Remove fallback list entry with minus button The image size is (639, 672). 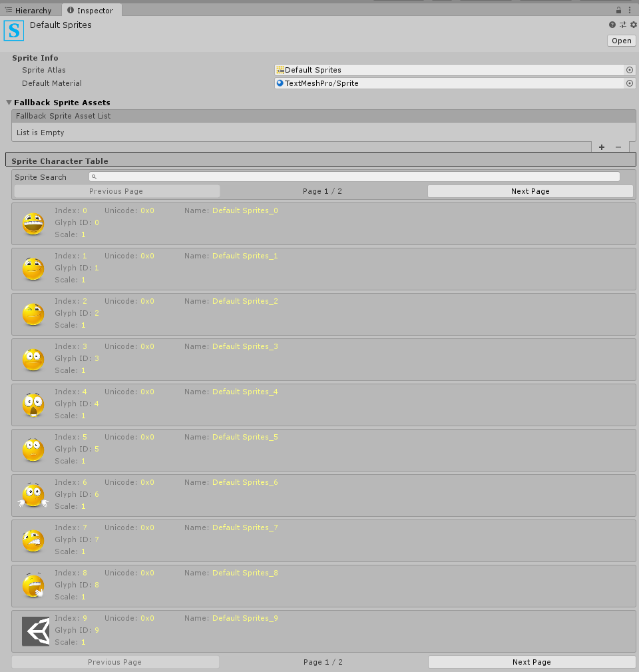[618, 147]
